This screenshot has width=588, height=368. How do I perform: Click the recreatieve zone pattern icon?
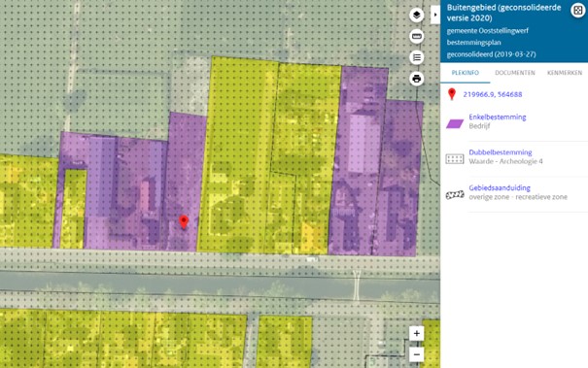coord(455,195)
